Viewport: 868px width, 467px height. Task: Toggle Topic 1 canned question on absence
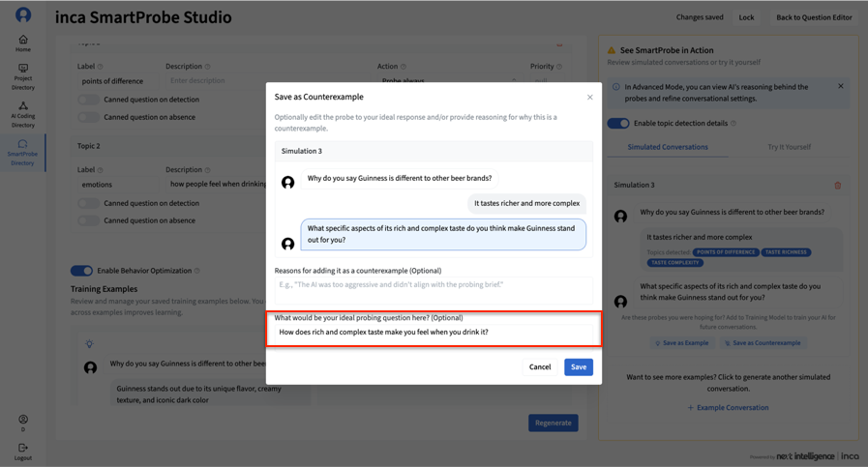(88, 117)
